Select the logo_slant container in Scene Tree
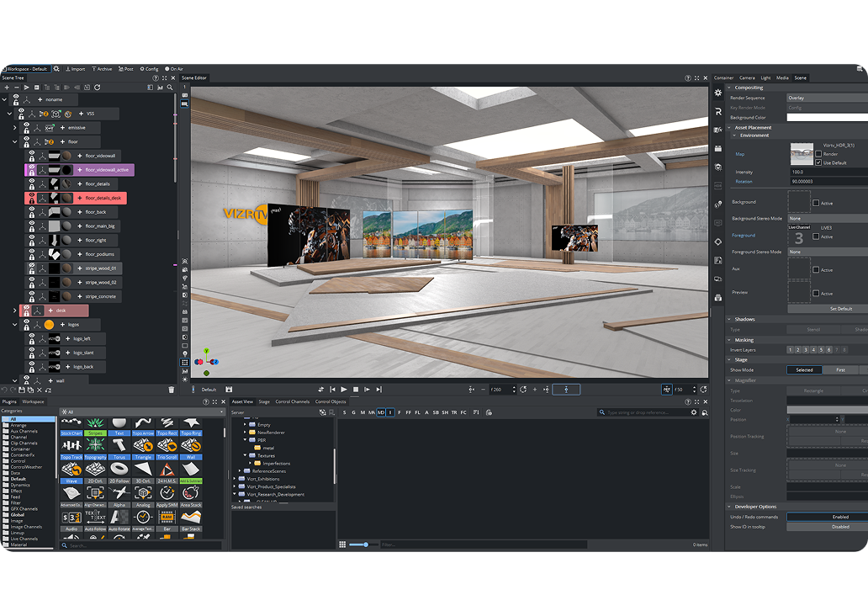This screenshot has width=868, height=616. tap(82, 353)
